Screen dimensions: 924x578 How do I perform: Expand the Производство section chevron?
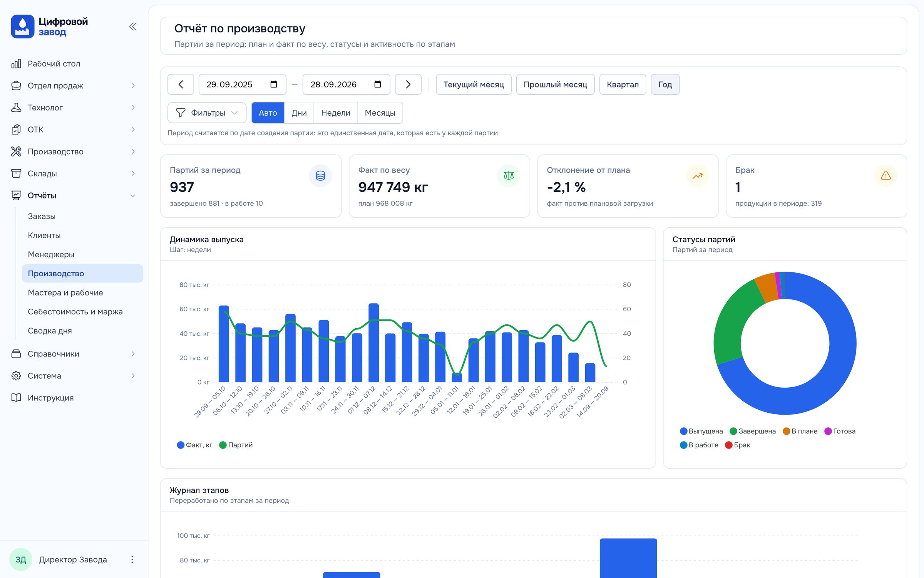[x=133, y=151]
